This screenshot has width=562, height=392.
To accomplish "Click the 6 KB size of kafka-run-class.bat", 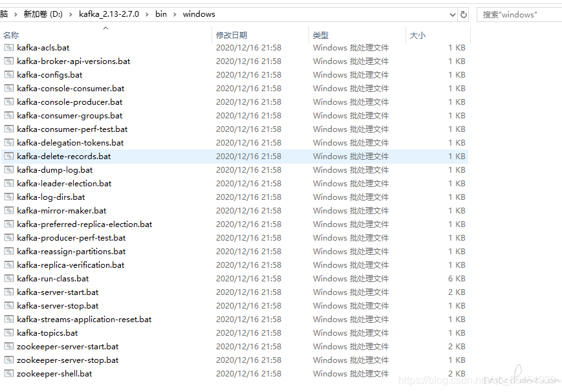I will pyautogui.click(x=457, y=279).
